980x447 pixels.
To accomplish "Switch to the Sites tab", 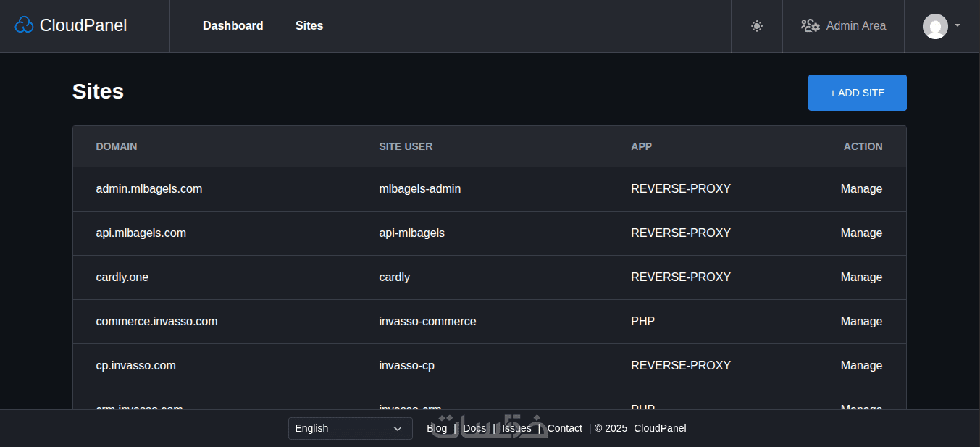I will 309,26.
